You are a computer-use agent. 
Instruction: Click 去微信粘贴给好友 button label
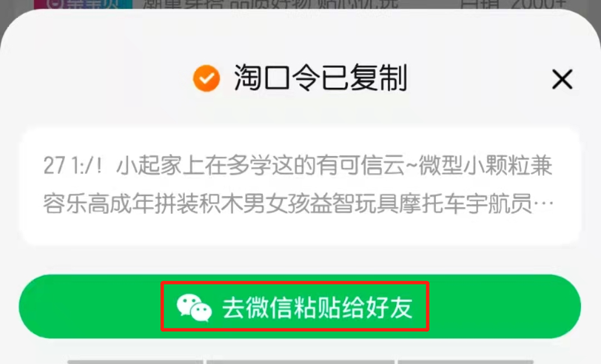317,308
